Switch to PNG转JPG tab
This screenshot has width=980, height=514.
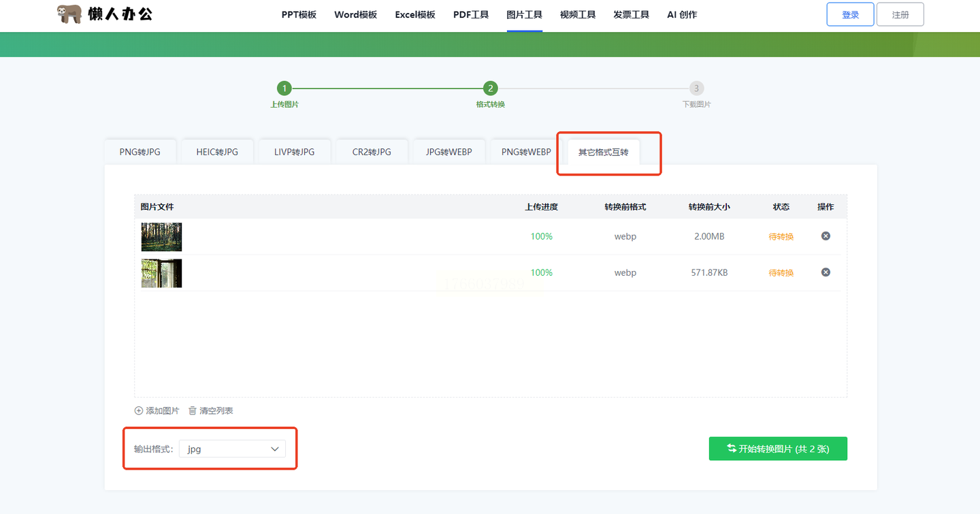(140, 152)
